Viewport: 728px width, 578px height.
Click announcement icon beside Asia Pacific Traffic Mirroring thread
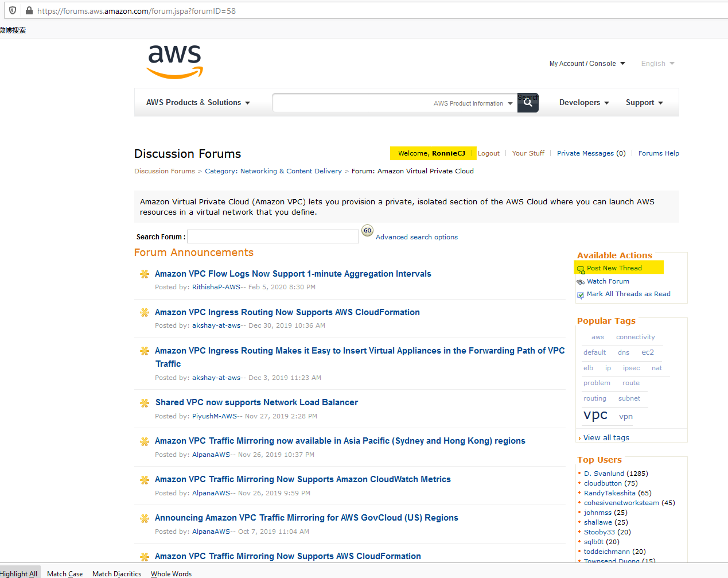145,441
